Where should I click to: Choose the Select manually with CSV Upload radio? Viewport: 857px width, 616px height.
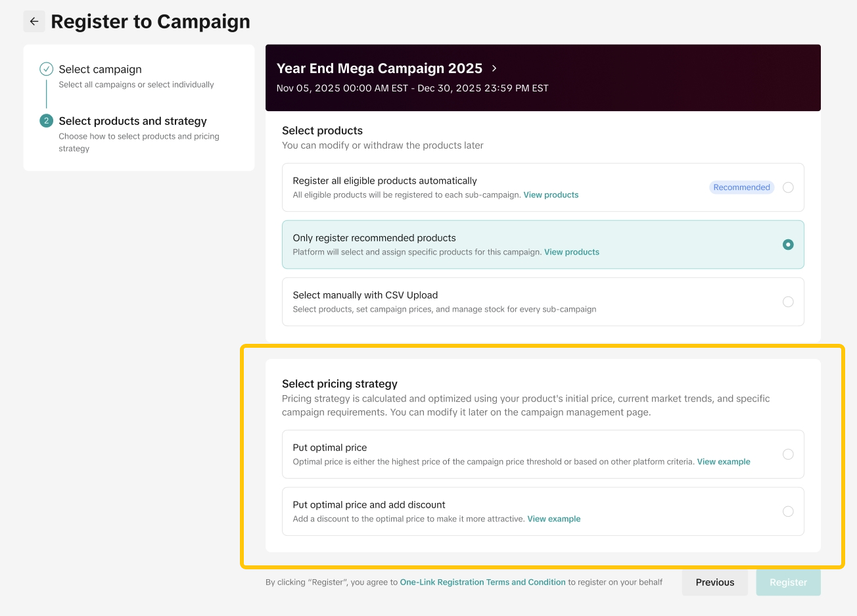788,302
